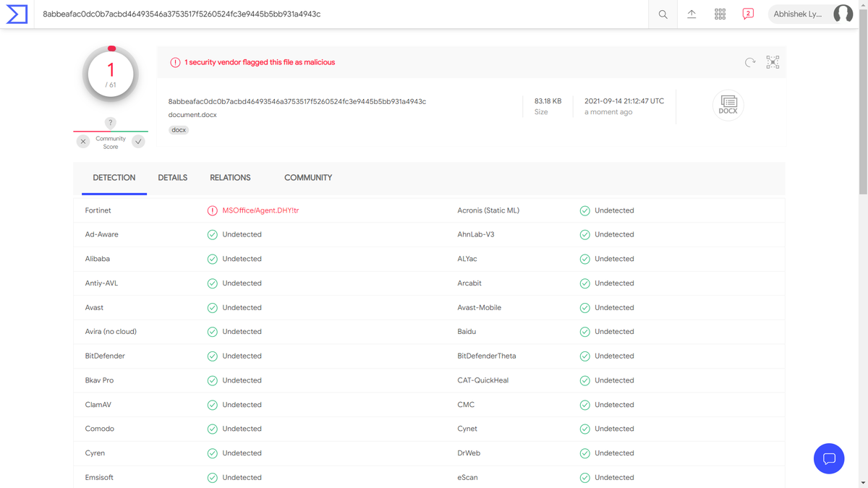Click the Fortinet vendor name
The image size is (868, 488).
[x=98, y=210]
